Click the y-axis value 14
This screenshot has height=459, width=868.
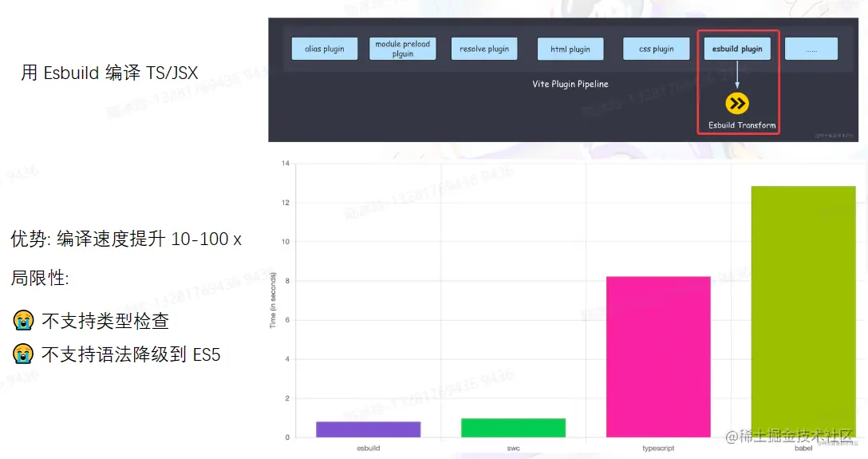(286, 164)
